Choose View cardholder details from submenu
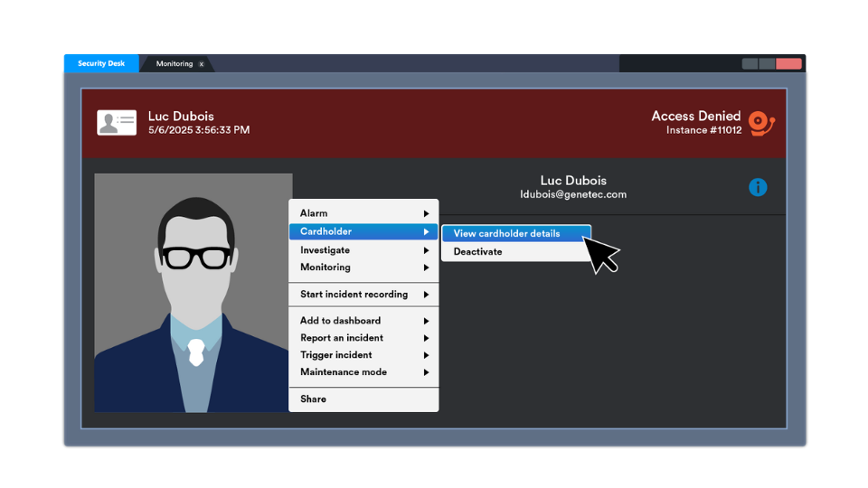The image size is (868, 488). point(506,233)
